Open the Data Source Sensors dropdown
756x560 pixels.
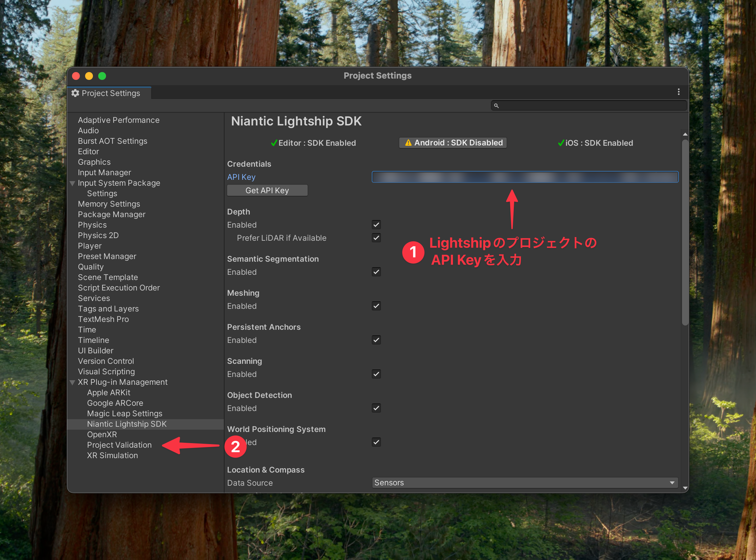pos(525,483)
